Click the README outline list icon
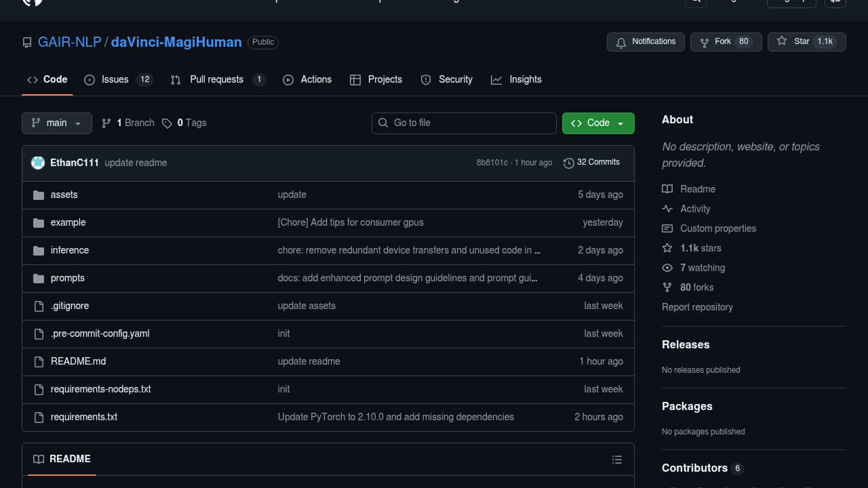 (x=617, y=460)
